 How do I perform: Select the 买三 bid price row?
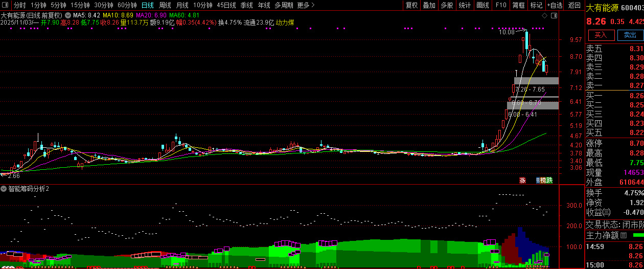pyautogui.click(x=614, y=114)
